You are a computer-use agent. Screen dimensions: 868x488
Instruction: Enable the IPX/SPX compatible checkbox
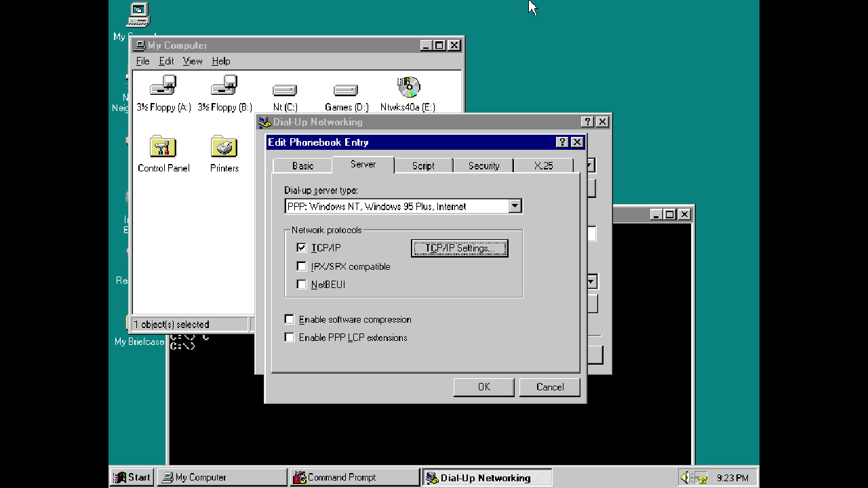click(x=302, y=266)
